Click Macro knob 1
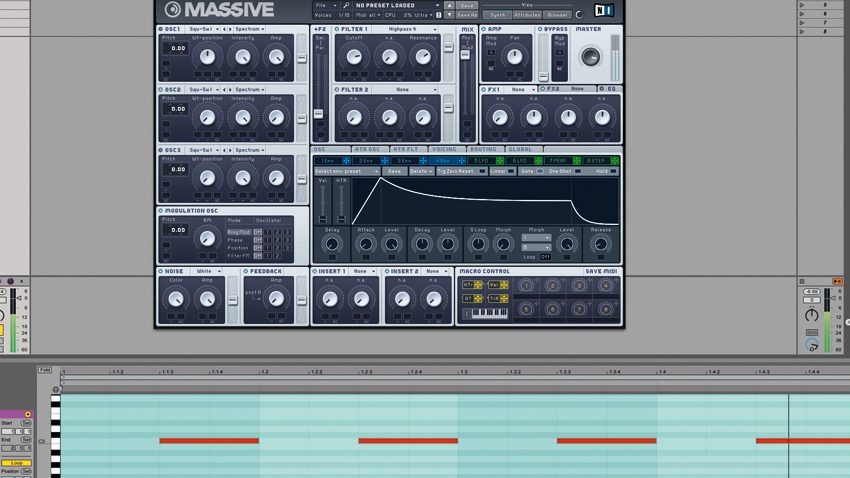850x478 pixels. point(525,286)
